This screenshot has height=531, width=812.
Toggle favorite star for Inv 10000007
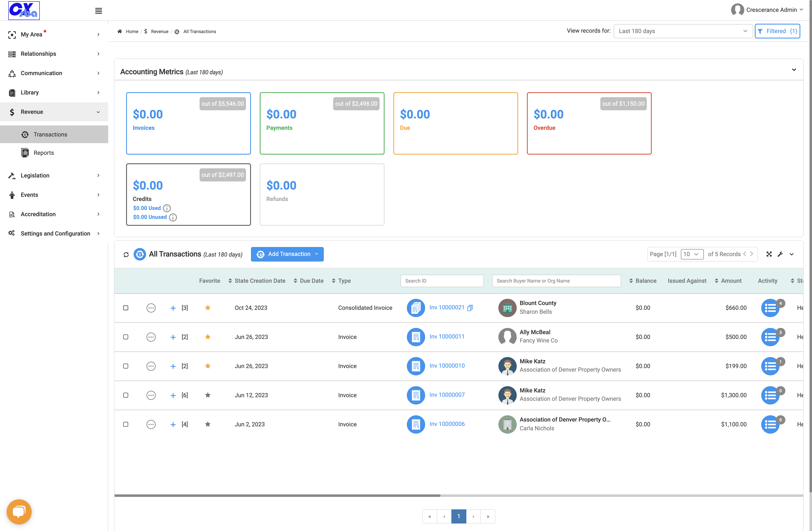207,395
